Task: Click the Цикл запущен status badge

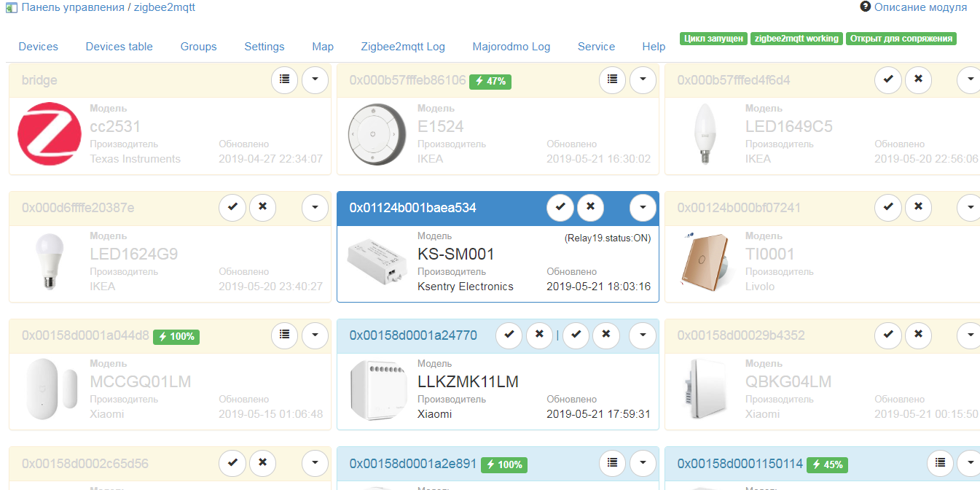Action: coord(714,39)
